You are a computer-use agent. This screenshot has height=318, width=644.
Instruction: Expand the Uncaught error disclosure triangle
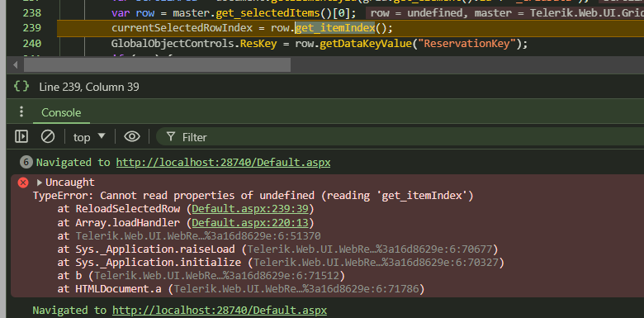40,183
